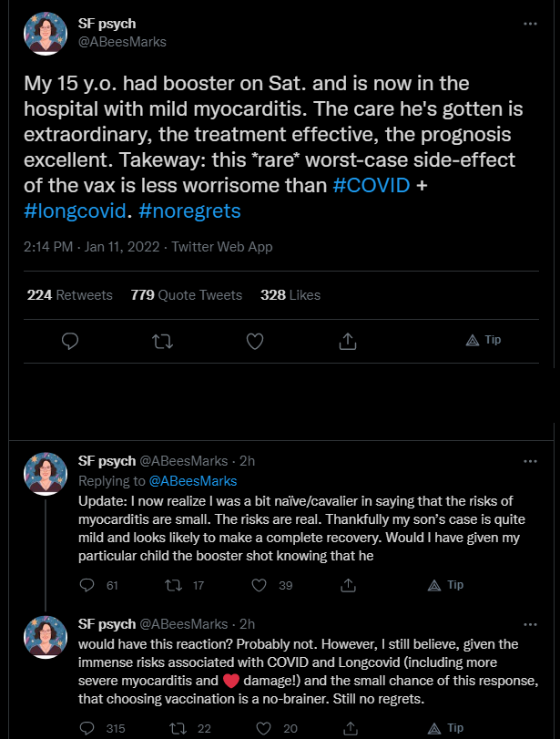Open SF psych profile avatar on main tweet
This screenshot has height=739, width=560.
tap(46, 34)
